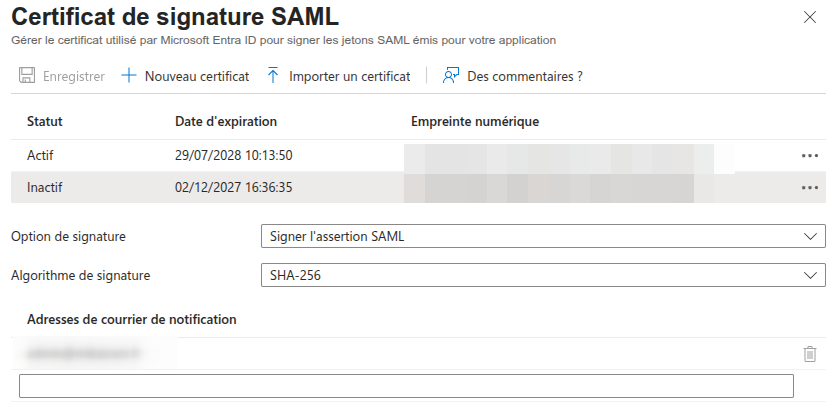Delete the notification email with trash icon
Viewport: 840px width, 407px height.
point(810,354)
